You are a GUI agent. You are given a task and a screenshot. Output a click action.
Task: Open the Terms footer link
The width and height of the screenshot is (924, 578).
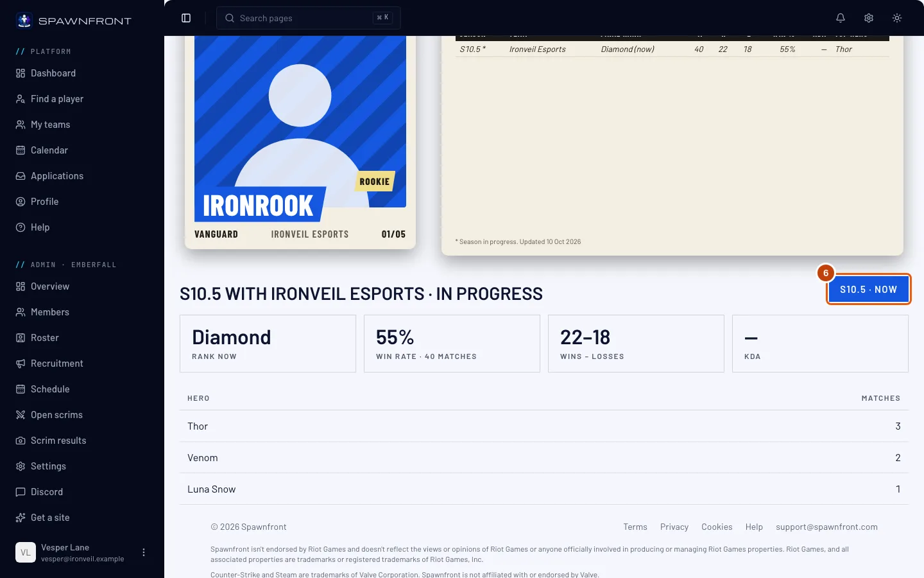635,527
